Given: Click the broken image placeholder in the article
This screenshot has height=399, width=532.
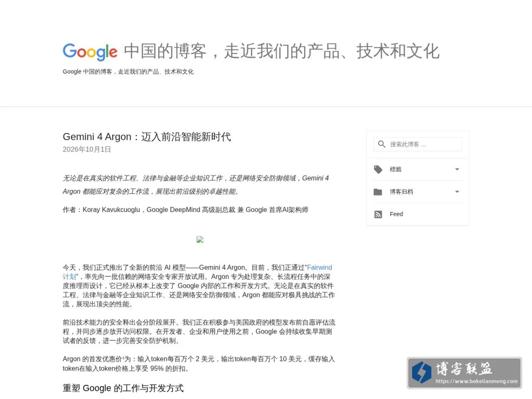Looking at the screenshot, I should [200, 239].
